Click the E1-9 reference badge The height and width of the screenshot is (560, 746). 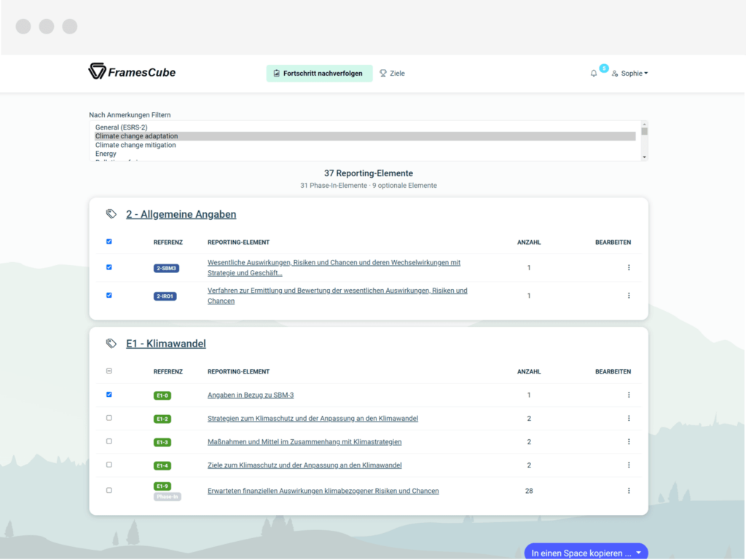tap(162, 486)
